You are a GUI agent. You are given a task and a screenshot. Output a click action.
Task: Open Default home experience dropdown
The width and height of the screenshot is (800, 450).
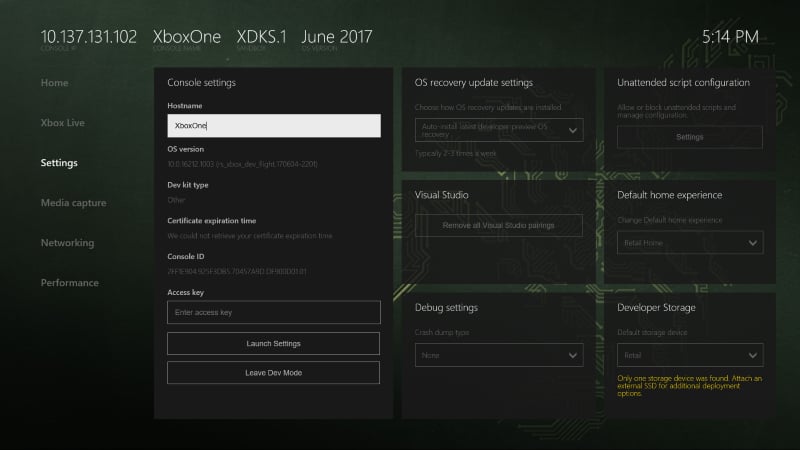690,243
